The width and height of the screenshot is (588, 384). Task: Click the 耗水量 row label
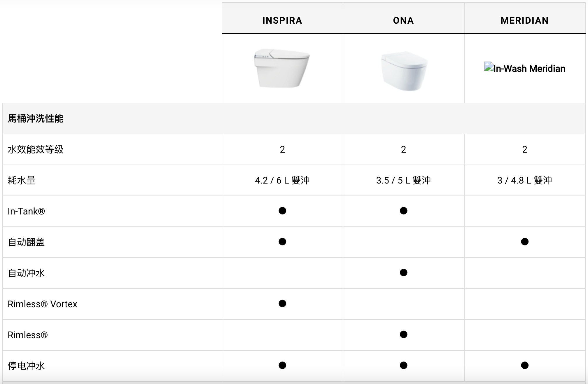click(22, 180)
